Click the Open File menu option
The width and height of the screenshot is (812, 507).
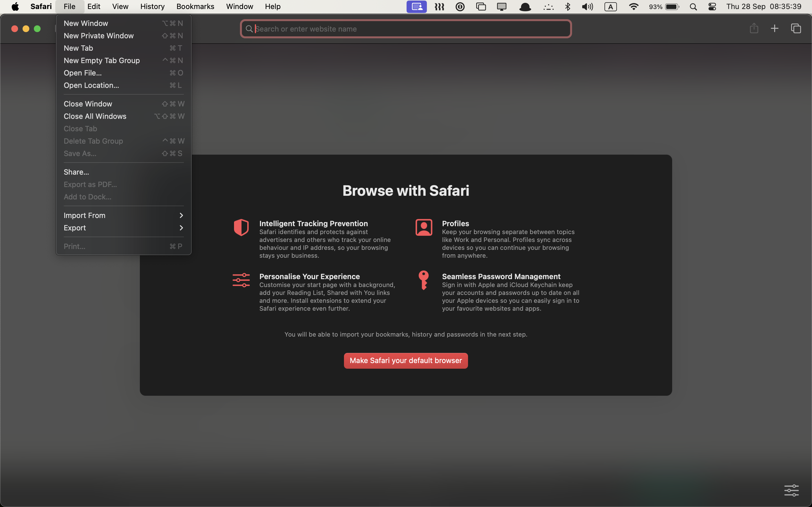click(82, 72)
